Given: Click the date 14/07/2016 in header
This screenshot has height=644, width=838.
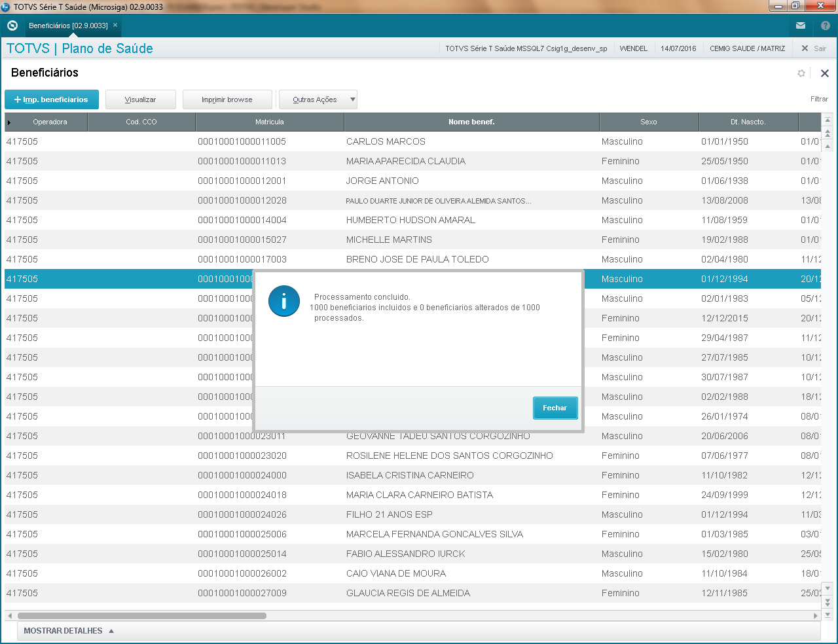Looking at the screenshot, I should [678, 48].
